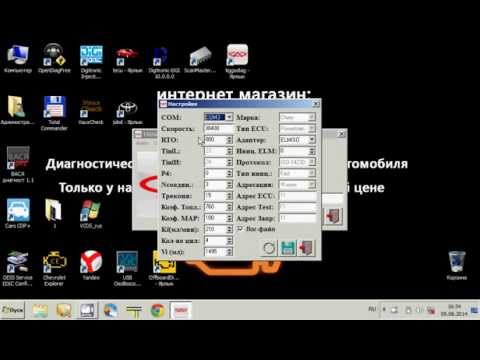Exit settings via the red door icon
480x360 pixels.
click(x=306, y=248)
